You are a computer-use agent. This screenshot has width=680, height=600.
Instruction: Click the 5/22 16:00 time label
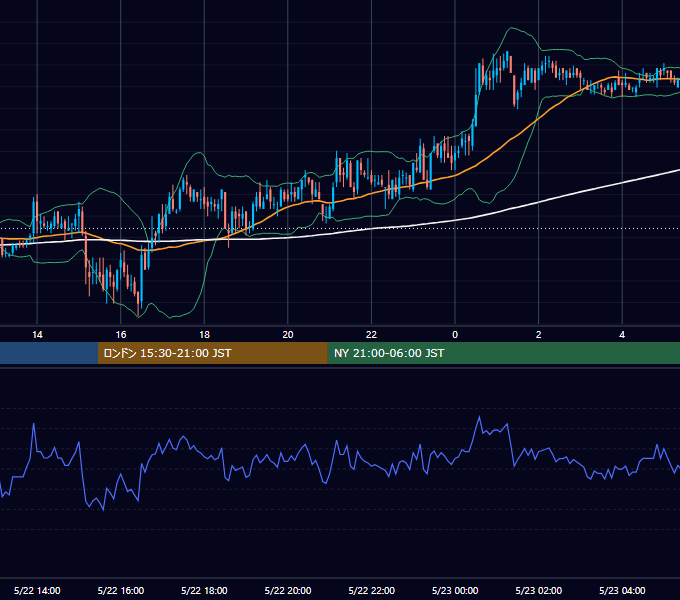point(121,590)
